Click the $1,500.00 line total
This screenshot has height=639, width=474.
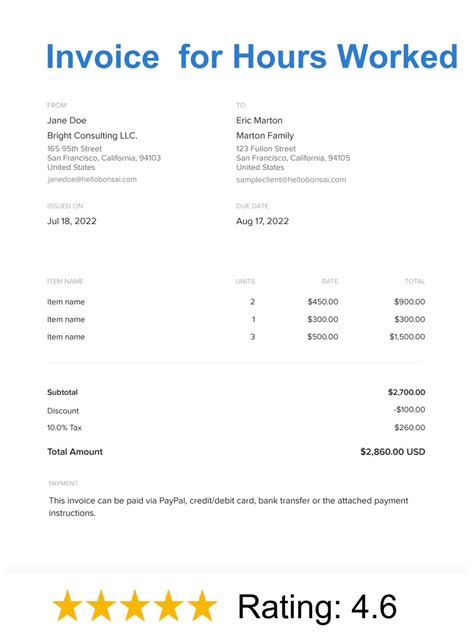(x=407, y=337)
